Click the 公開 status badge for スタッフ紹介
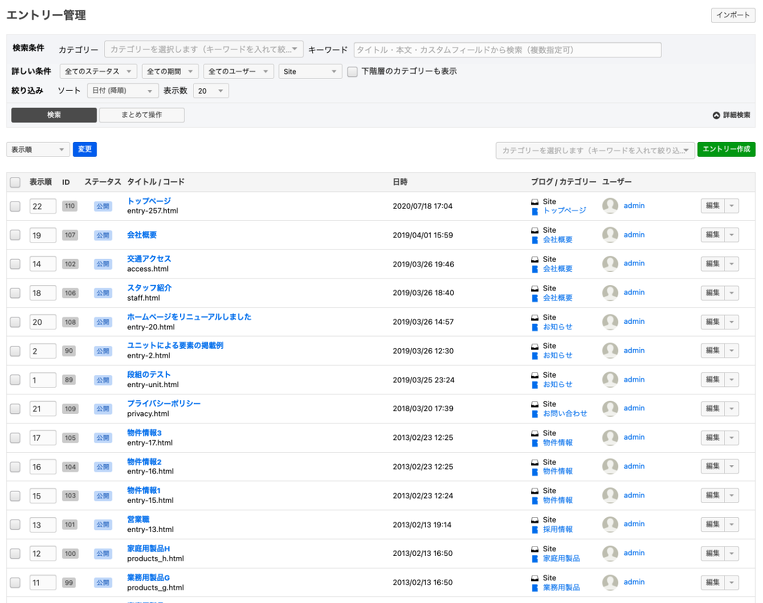Screen dimensions: 763x603 (x=103, y=293)
